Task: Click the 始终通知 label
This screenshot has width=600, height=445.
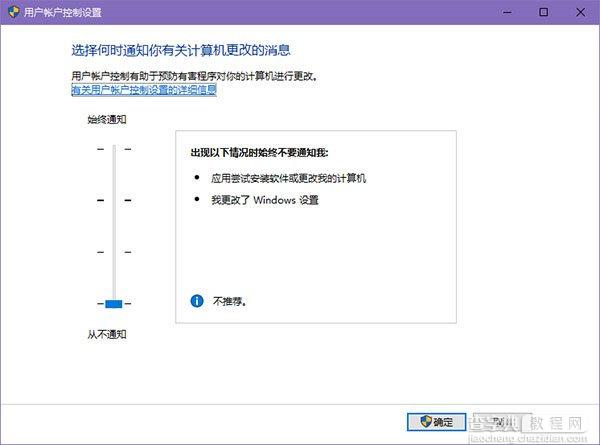Action: (x=107, y=120)
